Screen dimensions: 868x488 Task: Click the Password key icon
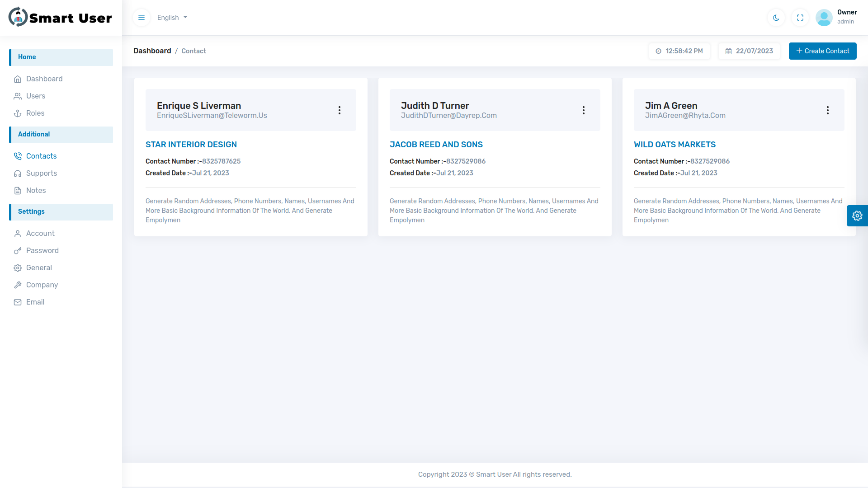[x=18, y=250]
